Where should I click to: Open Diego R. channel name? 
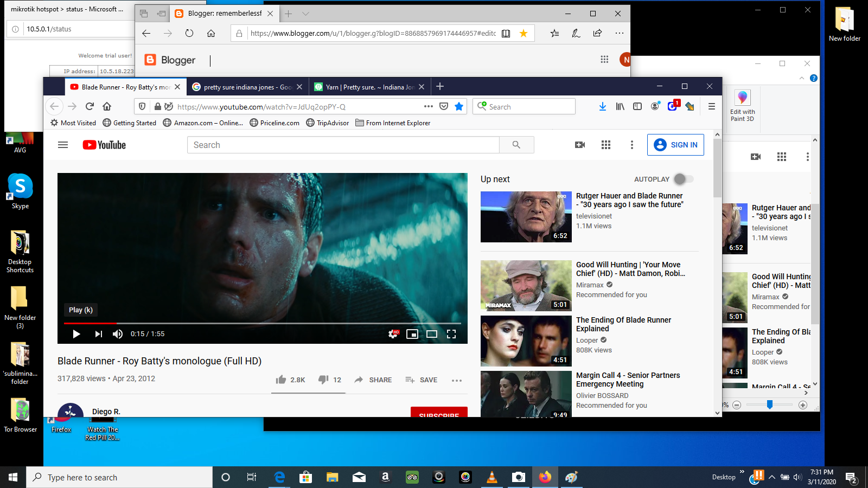(x=106, y=412)
